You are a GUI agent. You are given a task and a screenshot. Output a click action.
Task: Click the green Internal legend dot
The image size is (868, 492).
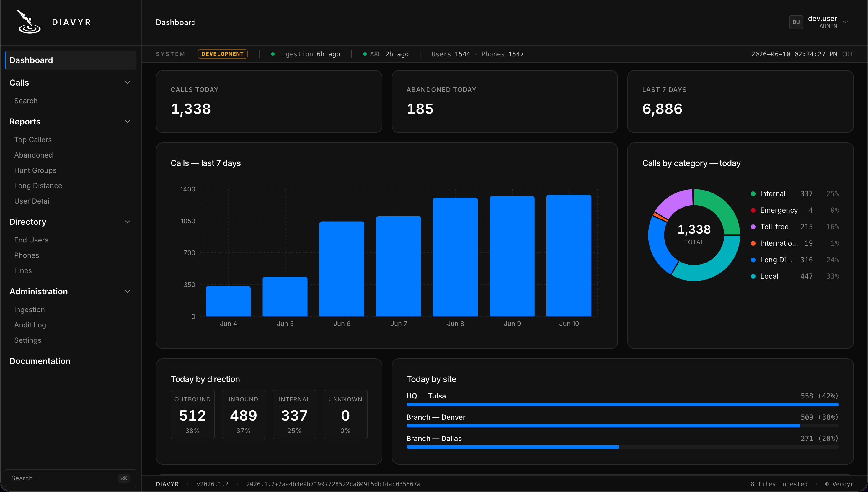(x=753, y=194)
